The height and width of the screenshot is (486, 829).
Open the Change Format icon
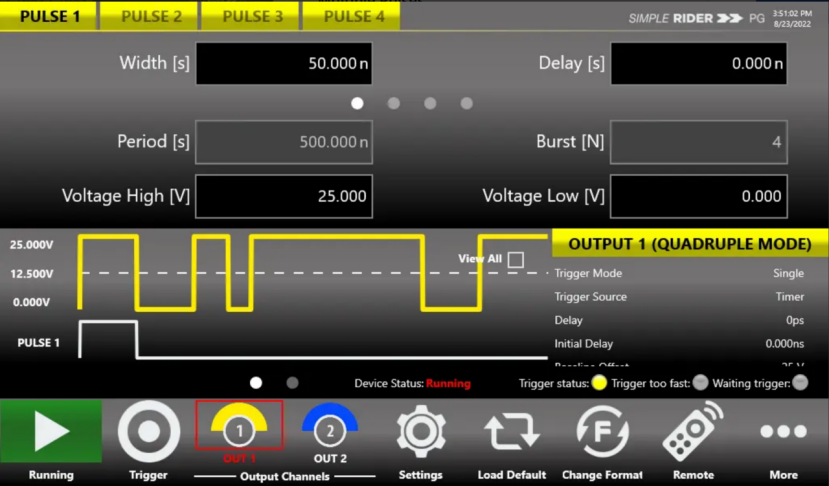(602, 431)
